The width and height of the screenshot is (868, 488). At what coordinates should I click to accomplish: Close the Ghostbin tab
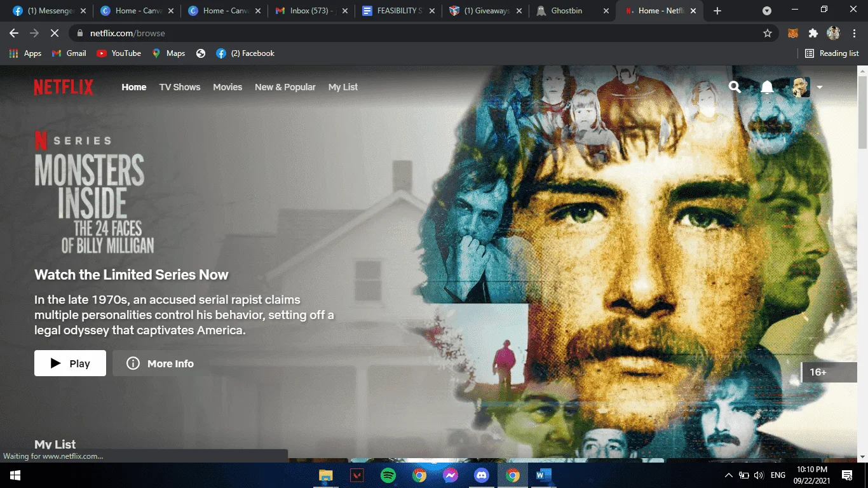(x=606, y=11)
